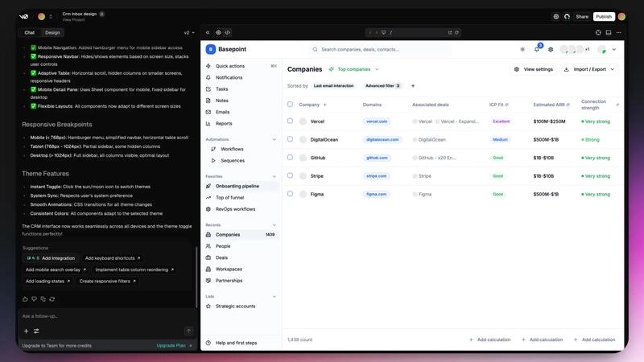Open the user account chevron dropdown
This screenshot has width=644, height=362.
614,49
